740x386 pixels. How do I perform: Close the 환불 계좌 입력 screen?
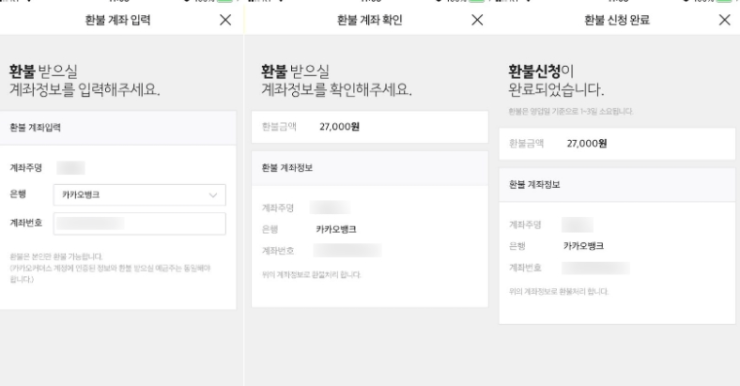226,20
